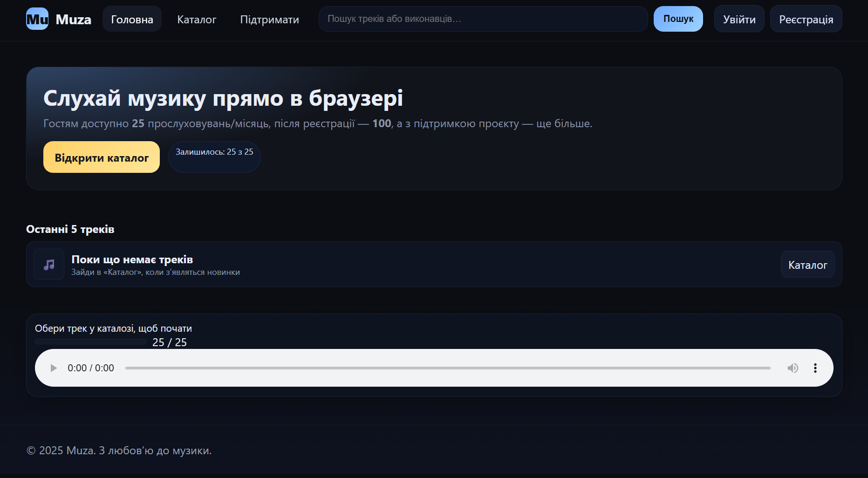
Task: Click the Muza brand name
Action: (73, 20)
